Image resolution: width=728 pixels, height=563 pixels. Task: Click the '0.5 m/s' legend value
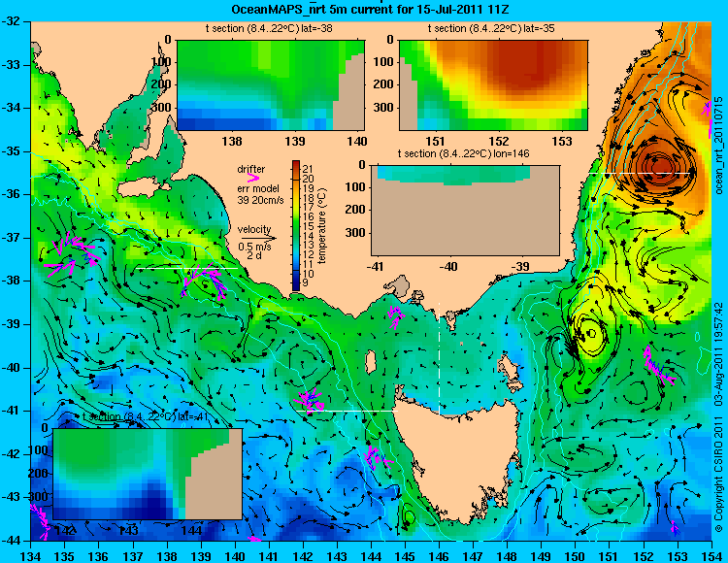[254, 247]
